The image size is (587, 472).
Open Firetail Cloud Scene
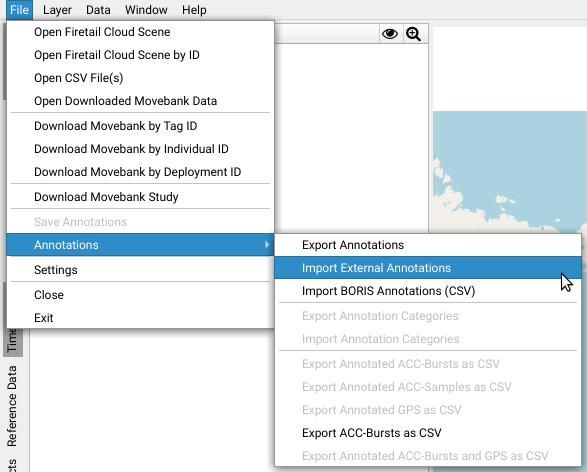click(140, 32)
